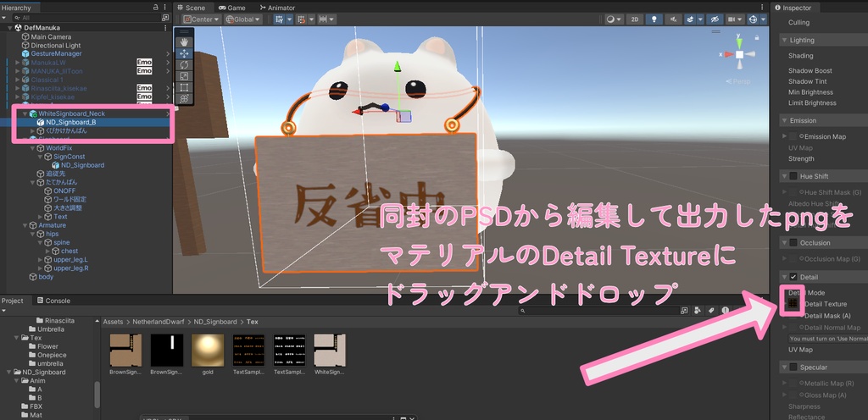Toggle scene lighting bulb
The height and width of the screenshot is (420, 868).
654,19
